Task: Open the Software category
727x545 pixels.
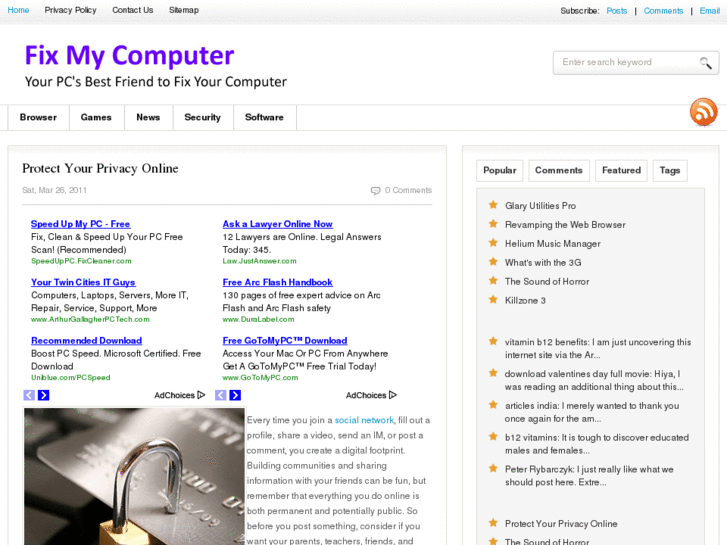Action: click(x=264, y=117)
